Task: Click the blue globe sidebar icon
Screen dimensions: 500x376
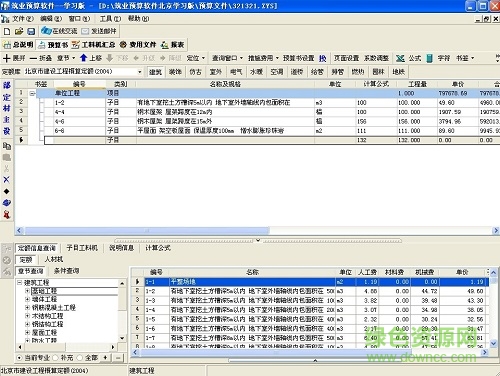Action: [7, 203]
